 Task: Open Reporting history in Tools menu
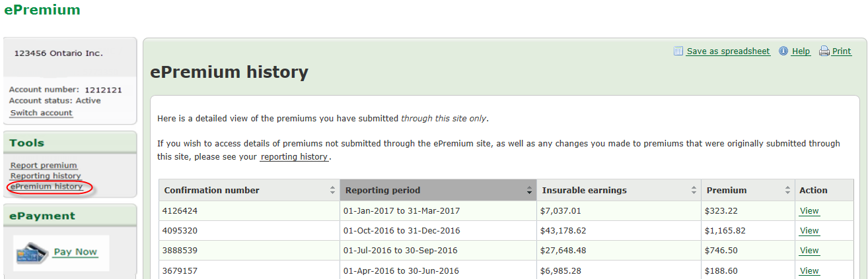point(46,176)
